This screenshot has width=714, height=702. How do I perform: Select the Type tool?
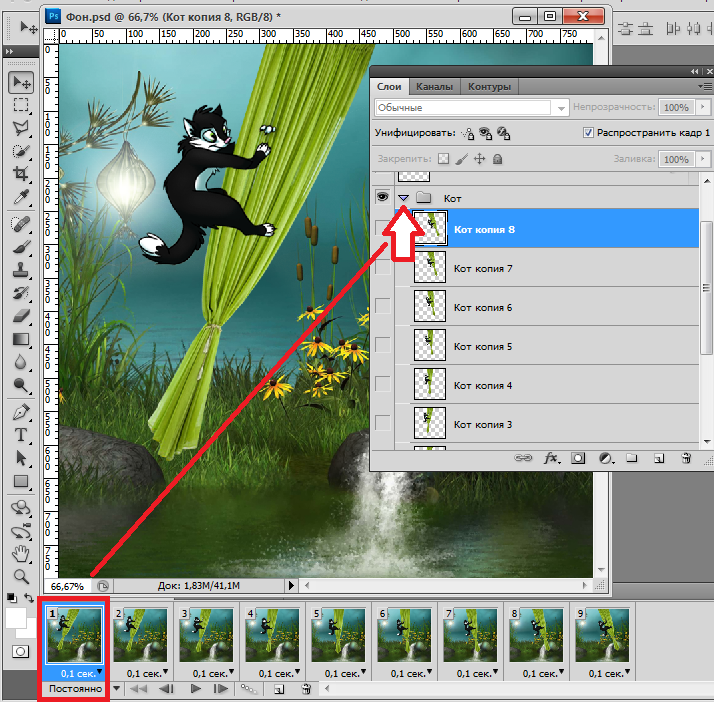tap(21, 435)
